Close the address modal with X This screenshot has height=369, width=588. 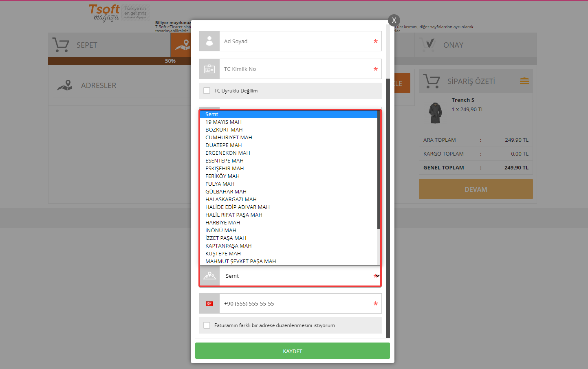click(x=394, y=20)
